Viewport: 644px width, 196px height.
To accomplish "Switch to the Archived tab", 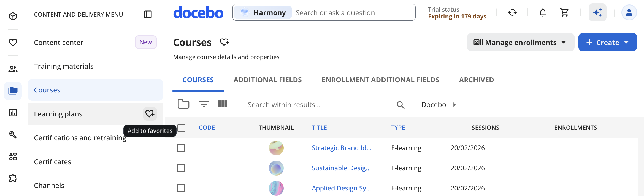I will tap(476, 80).
